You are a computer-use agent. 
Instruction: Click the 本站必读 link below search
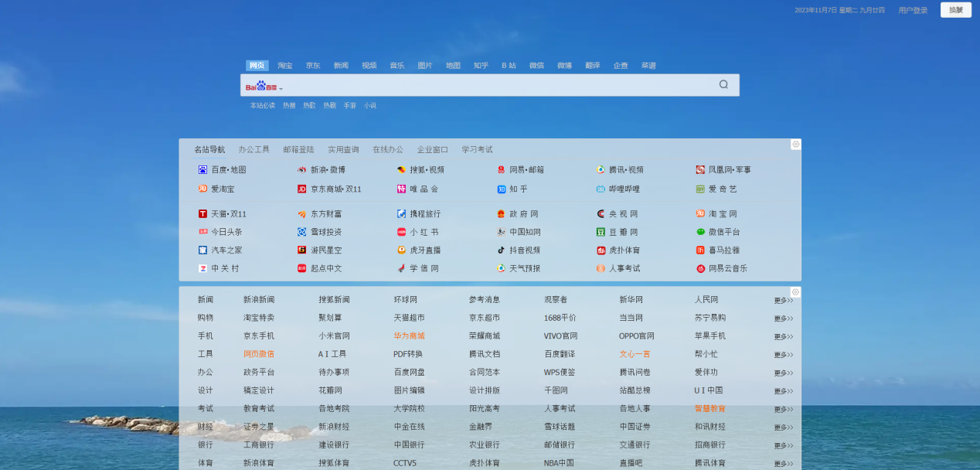262,105
